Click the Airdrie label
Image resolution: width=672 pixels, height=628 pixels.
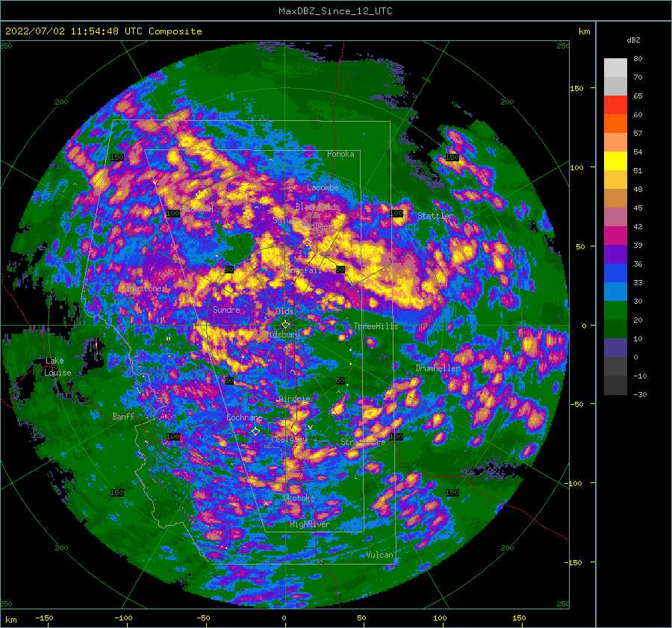pyautogui.click(x=294, y=399)
